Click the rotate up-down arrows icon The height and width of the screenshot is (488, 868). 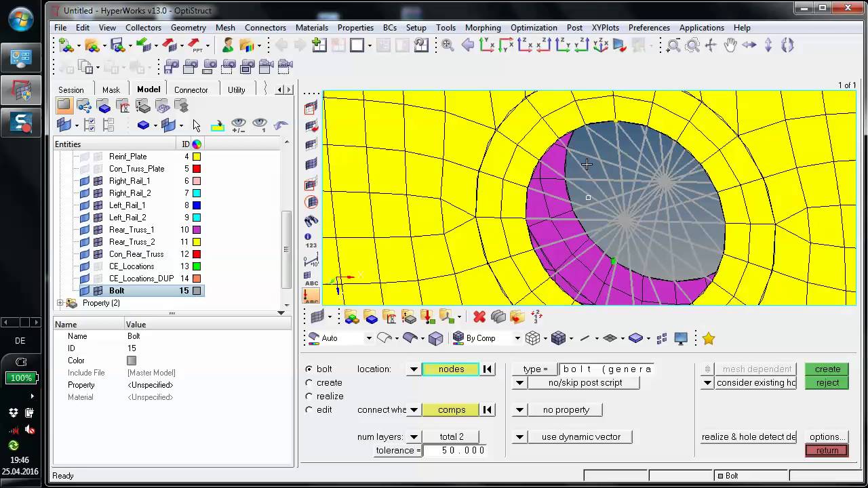click(768, 45)
